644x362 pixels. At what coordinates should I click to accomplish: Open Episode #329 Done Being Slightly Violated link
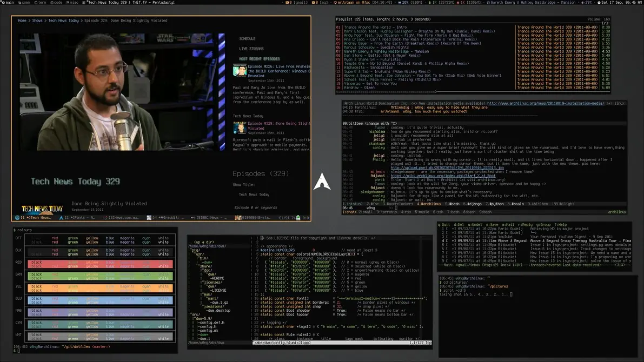pyautogui.click(x=279, y=125)
